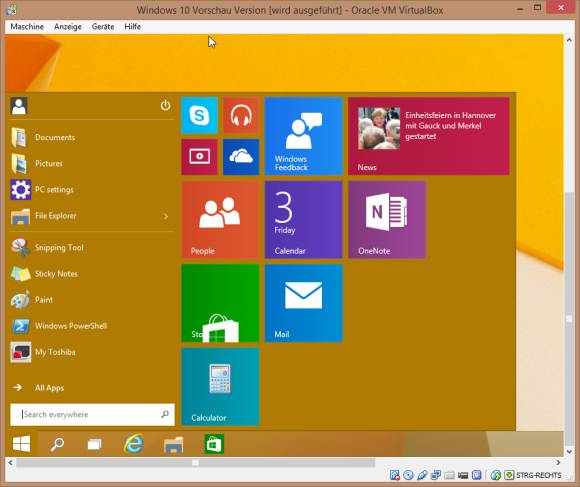
Task: Open the Mail tile
Action: 304,303
